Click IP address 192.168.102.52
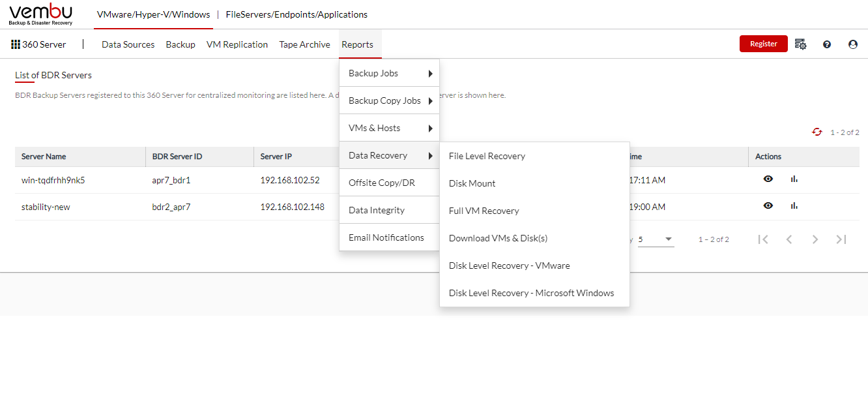 pyautogui.click(x=290, y=180)
